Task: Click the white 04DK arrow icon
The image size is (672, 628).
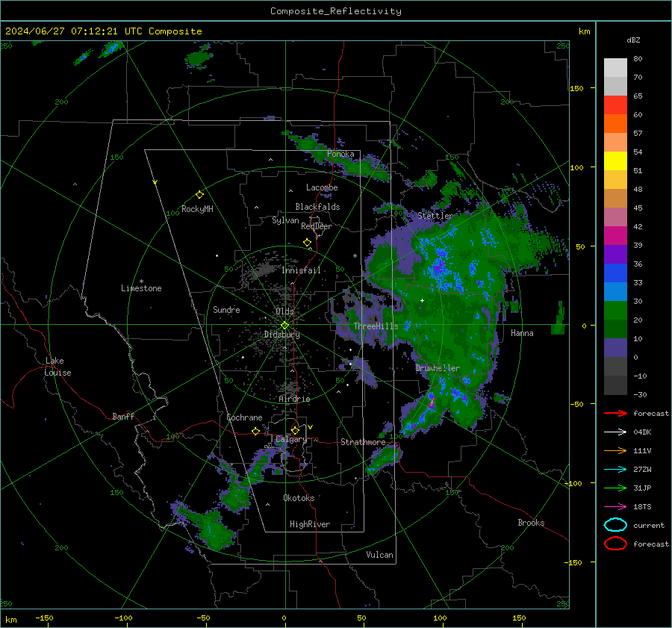Action: click(x=615, y=432)
